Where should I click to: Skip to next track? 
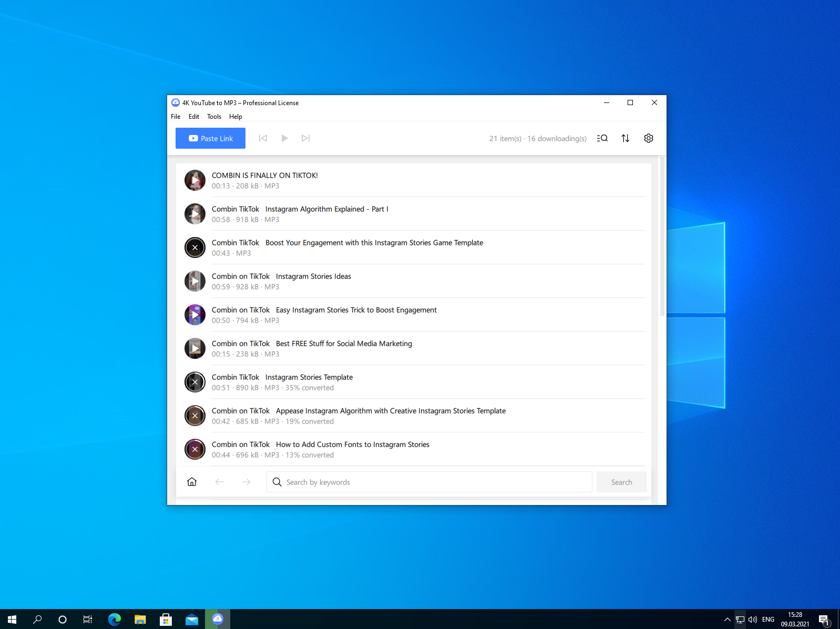pos(305,138)
